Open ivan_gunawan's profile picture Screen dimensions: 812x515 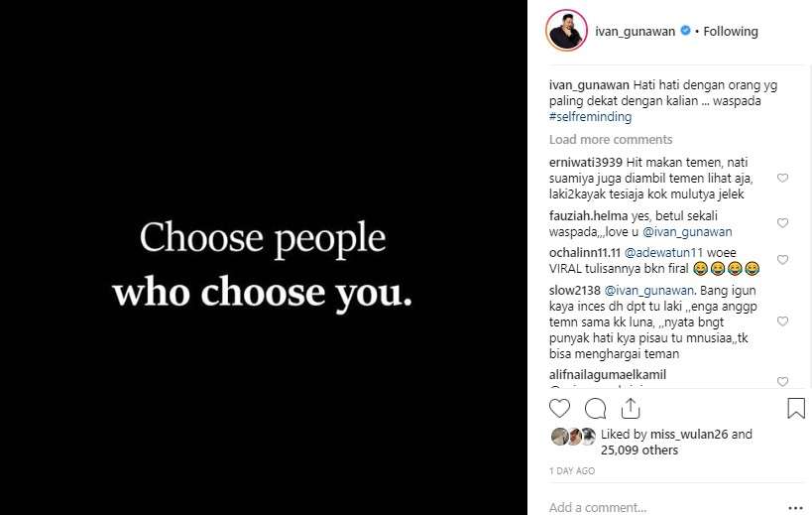[x=566, y=31]
